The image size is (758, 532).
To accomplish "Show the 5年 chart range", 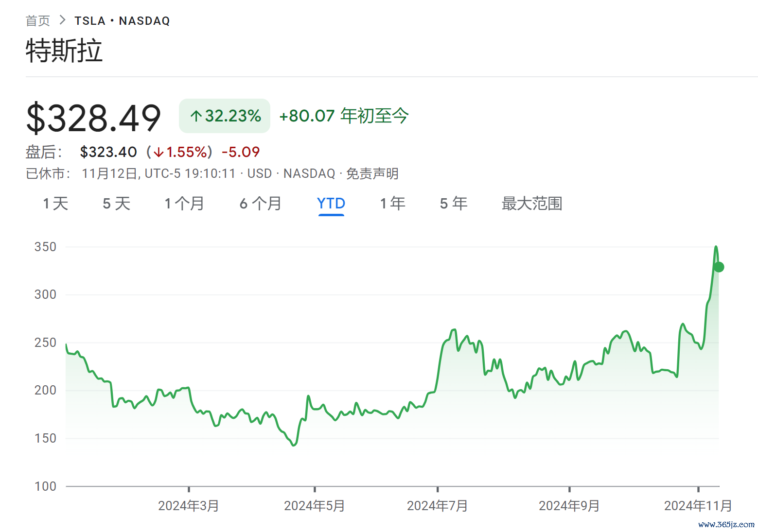I will [x=454, y=204].
